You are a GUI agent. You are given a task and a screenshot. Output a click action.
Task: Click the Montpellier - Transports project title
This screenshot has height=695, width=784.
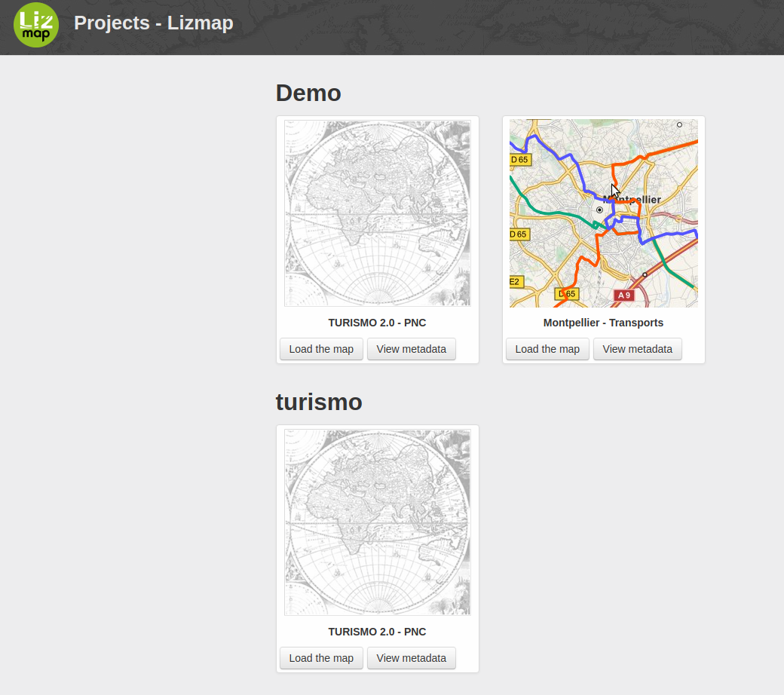coord(603,323)
